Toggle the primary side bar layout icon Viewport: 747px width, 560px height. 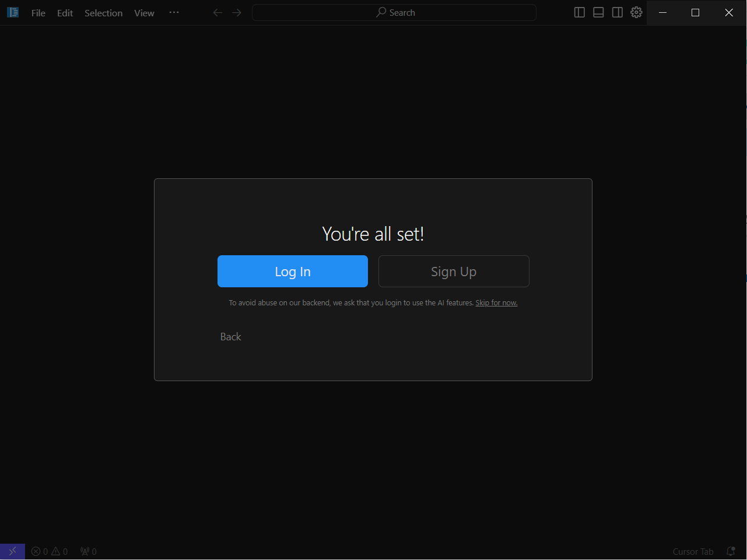(x=580, y=12)
